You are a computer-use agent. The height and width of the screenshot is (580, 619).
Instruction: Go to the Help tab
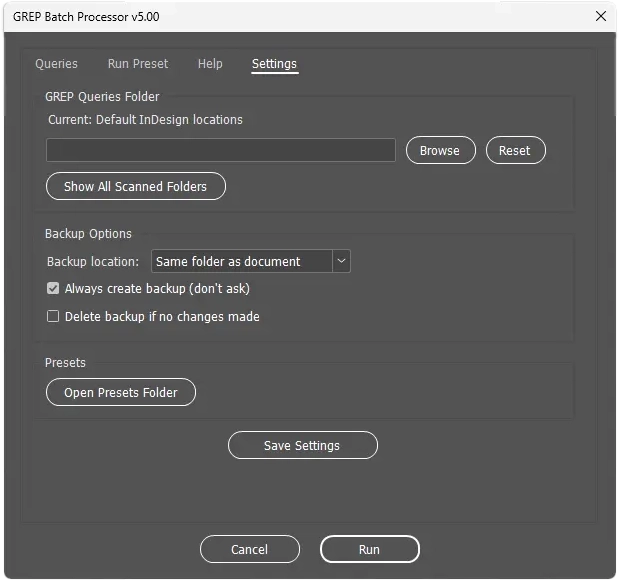pos(210,64)
